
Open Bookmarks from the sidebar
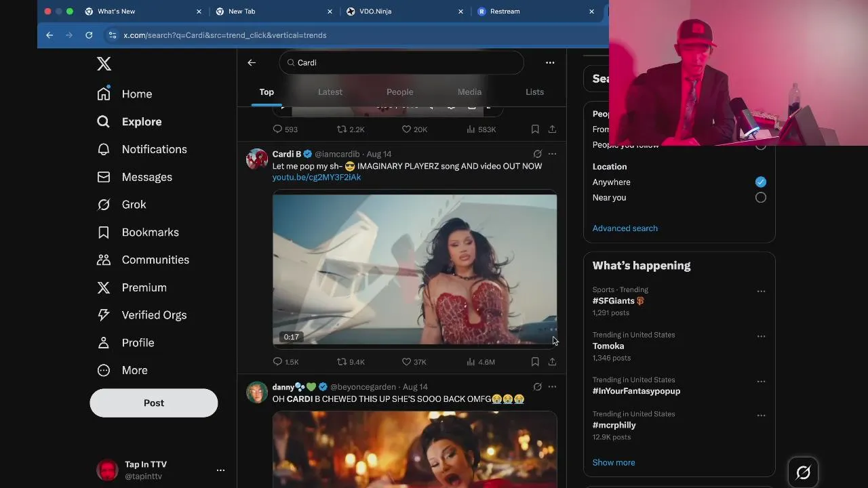point(138,232)
